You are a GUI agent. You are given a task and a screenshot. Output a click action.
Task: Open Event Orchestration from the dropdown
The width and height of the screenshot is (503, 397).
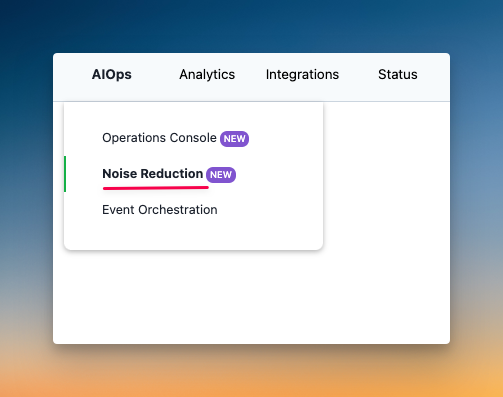point(160,210)
